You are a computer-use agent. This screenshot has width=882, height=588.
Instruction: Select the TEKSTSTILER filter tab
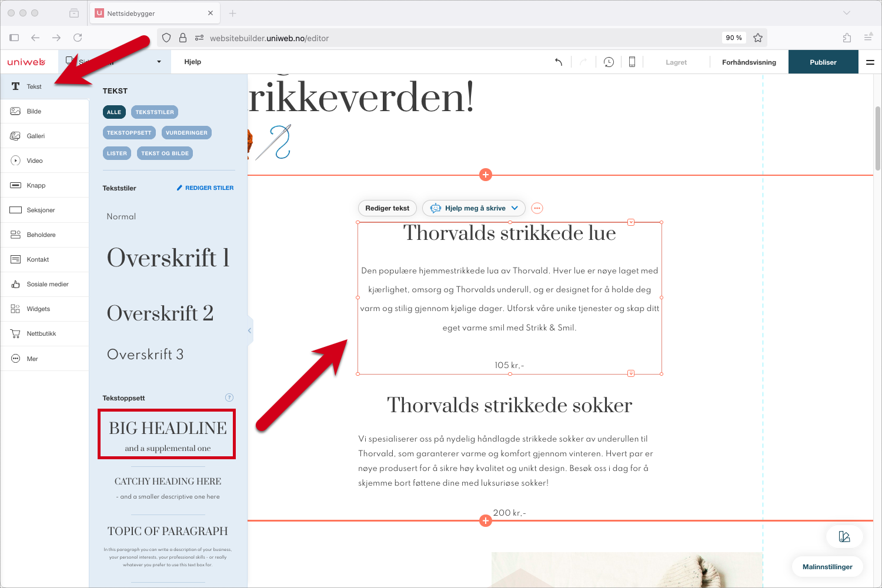point(155,112)
